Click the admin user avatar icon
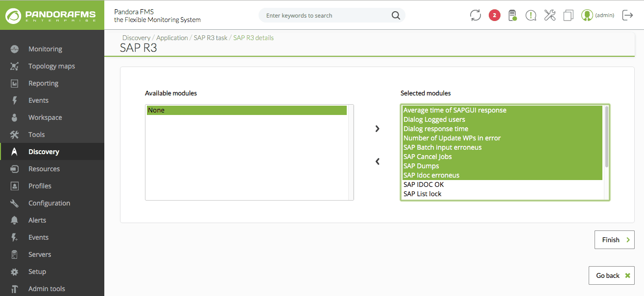 (587, 15)
